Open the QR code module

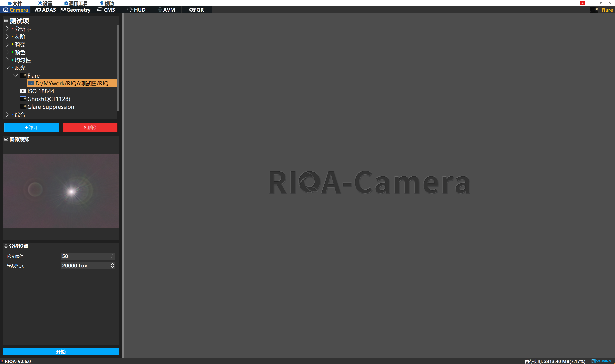tap(196, 10)
